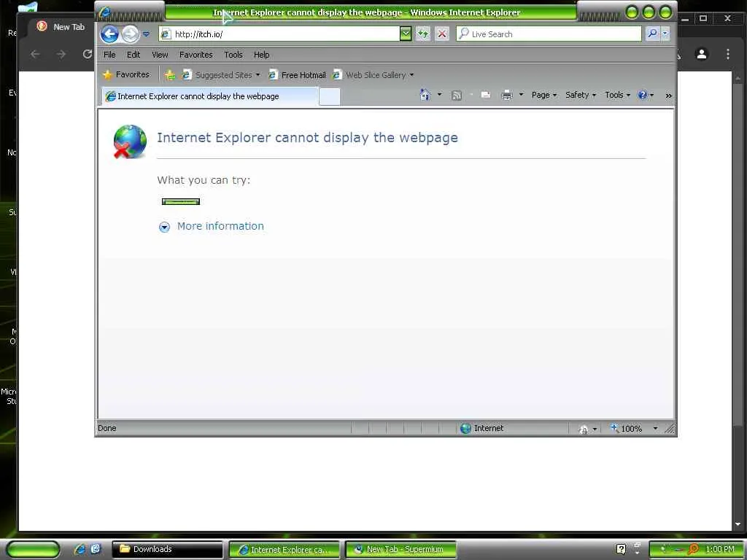This screenshot has height=560, width=747.
Task: Print the page with the printer icon
Action: 507,96
